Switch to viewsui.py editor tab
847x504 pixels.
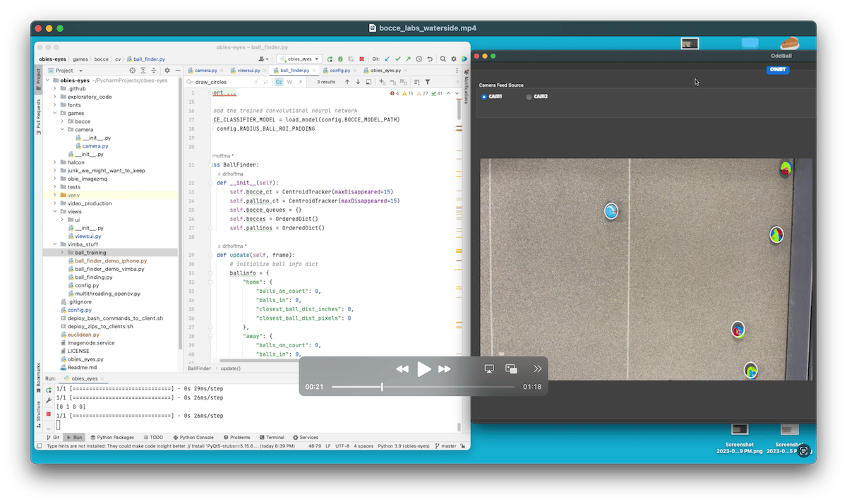[248, 71]
